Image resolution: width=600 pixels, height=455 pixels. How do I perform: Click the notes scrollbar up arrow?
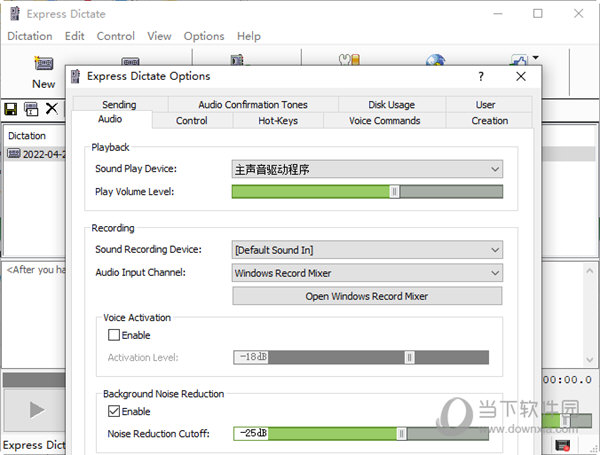590,271
